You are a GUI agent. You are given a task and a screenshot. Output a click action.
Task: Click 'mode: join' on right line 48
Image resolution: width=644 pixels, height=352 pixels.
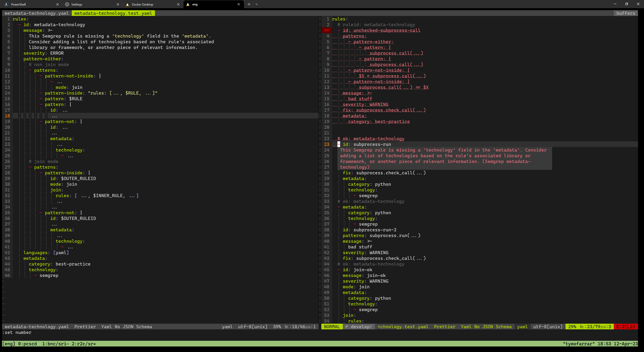coord(356,287)
